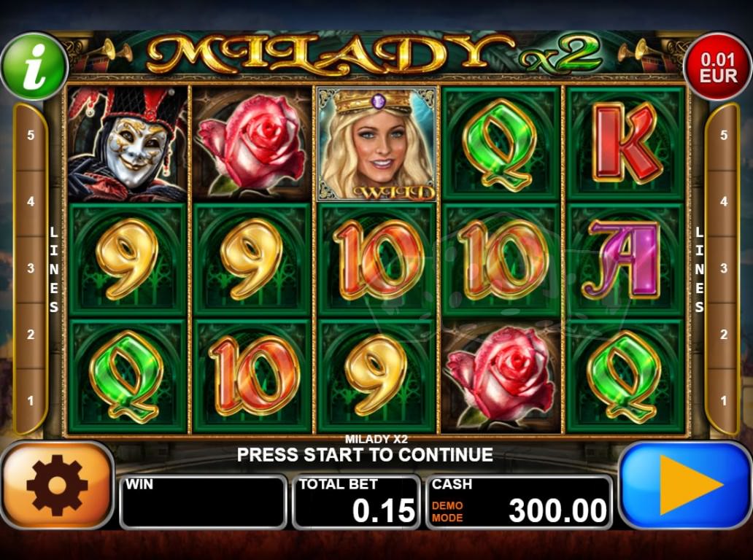Click the red K symbol on the top row
This screenshot has height=560, width=753.
[x=625, y=144]
